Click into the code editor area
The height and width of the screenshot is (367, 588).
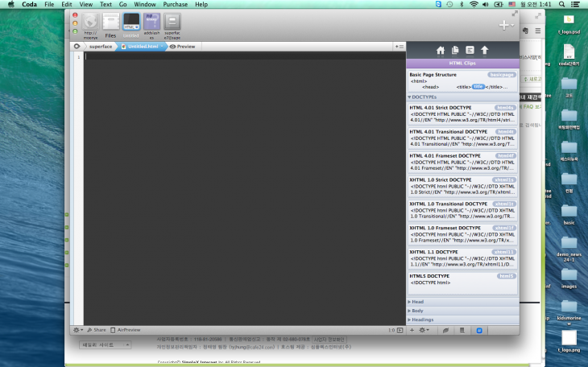[x=242, y=185]
